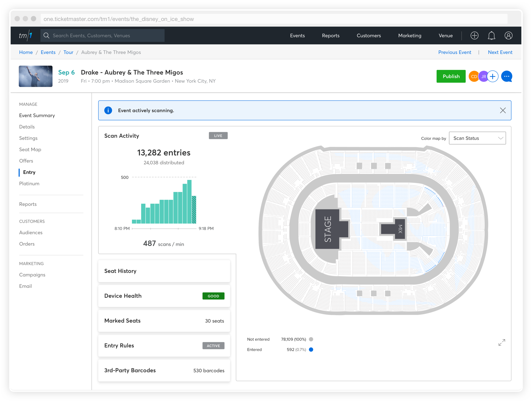Expand the seat map to fullscreen

tap(502, 342)
